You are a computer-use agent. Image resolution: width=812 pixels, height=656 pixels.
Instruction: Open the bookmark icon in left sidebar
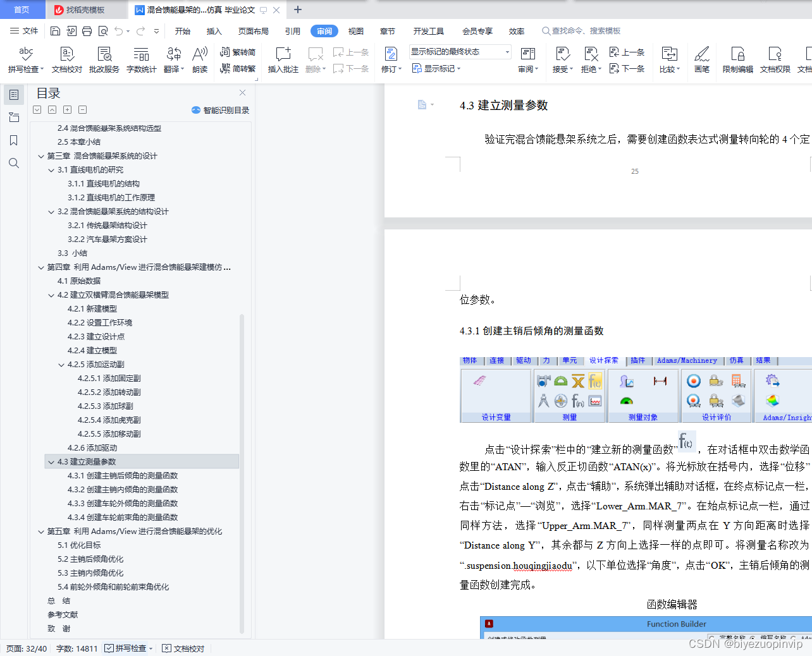[x=14, y=140]
